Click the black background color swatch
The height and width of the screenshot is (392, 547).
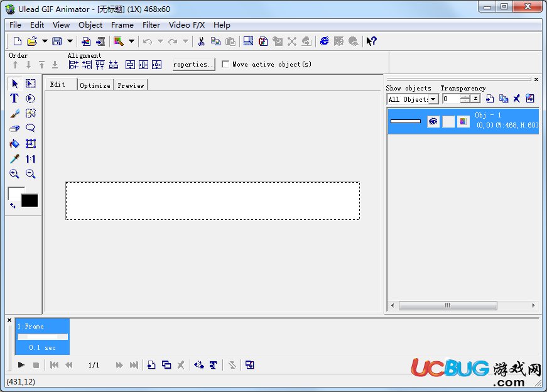(x=30, y=200)
